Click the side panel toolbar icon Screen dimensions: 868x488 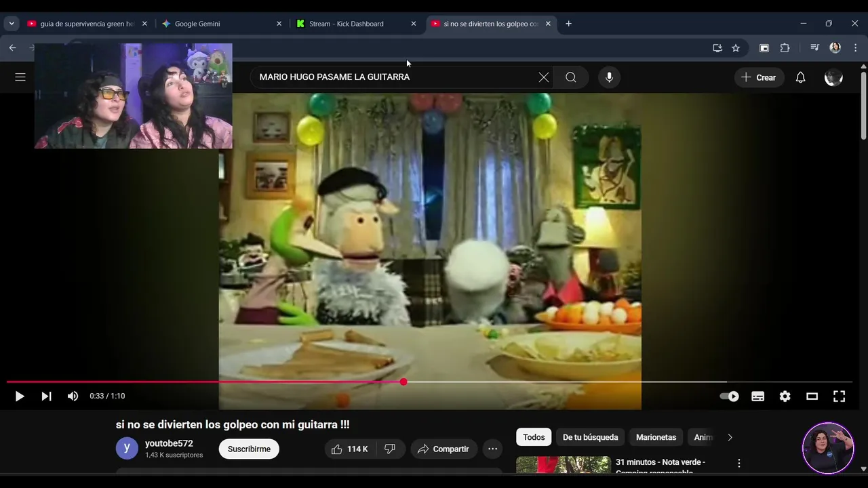coord(764,48)
